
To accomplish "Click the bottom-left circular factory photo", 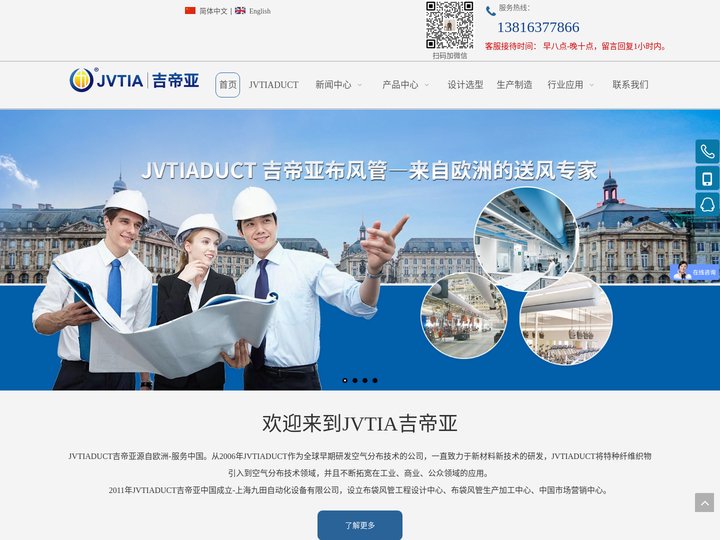I will (x=464, y=315).
